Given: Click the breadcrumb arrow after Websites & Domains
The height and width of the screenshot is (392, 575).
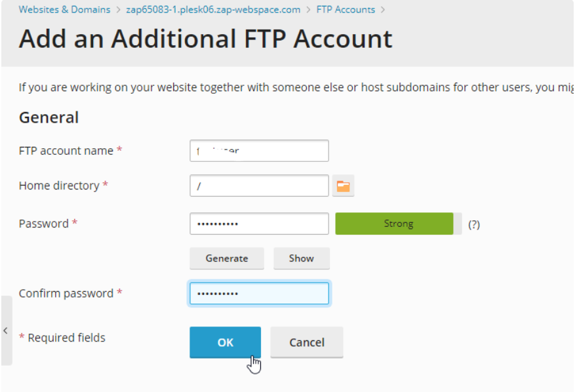Looking at the screenshot, I should [x=118, y=10].
